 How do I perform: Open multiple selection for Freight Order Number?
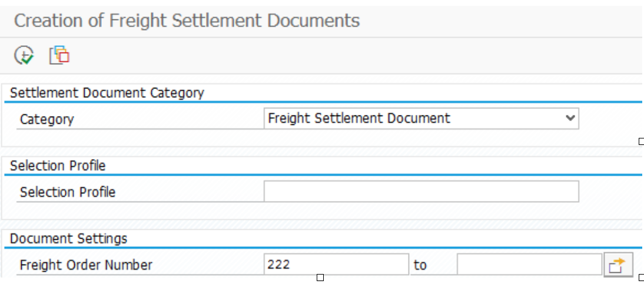pyautogui.click(x=618, y=265)
